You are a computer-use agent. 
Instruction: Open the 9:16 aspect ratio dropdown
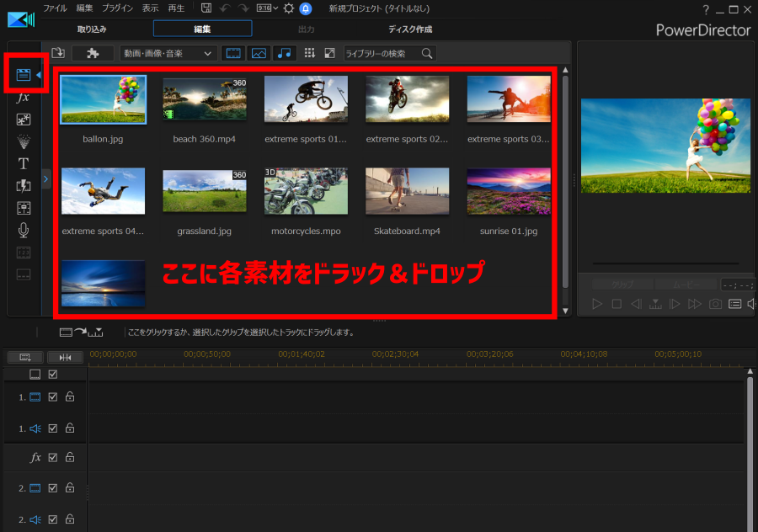(x=267, y=8)
